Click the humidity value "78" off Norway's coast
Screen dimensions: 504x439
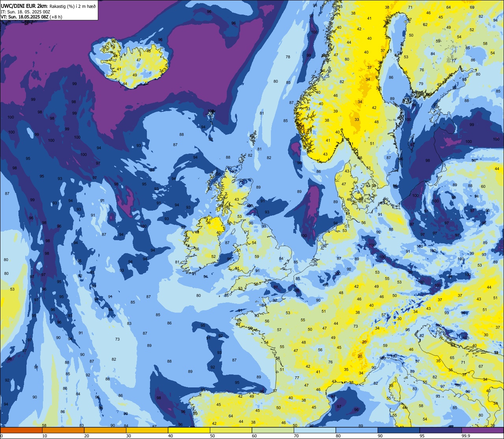coord(288,57)
